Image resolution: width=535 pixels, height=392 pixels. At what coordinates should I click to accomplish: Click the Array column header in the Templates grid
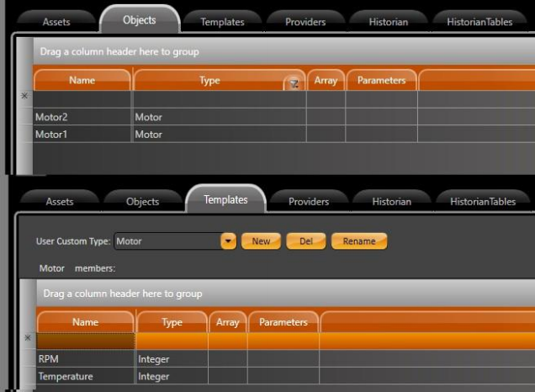tap(227, 322)
